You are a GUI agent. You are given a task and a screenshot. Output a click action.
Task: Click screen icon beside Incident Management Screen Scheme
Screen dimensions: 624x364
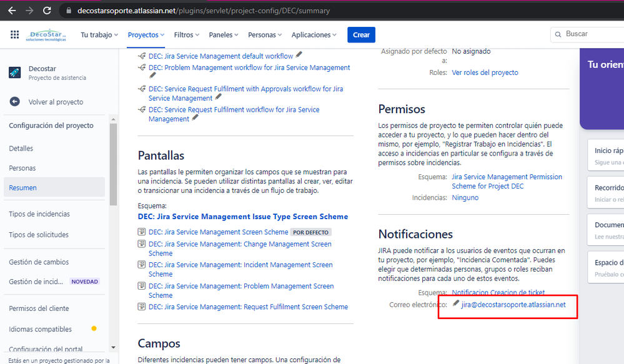141,264
